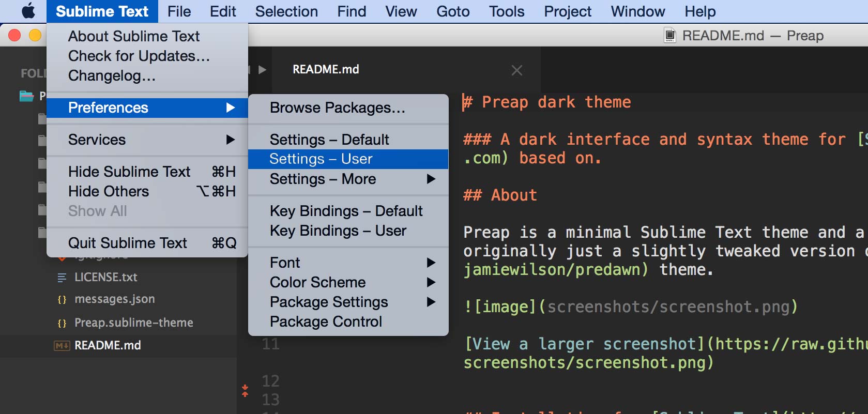Open the Project menu

(x=567, y=11)
